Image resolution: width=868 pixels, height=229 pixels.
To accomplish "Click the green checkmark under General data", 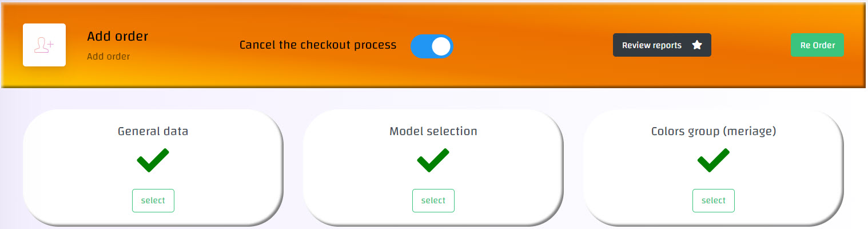I will (153, 160).
